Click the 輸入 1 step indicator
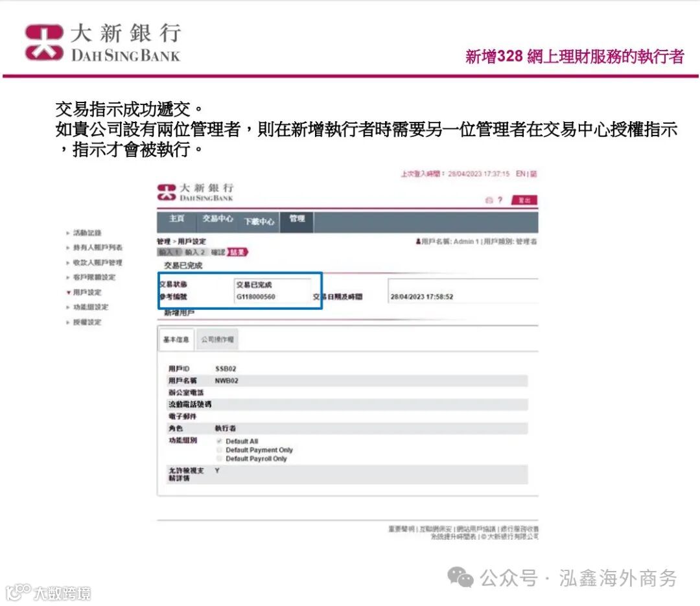The height and width of the screenshot is (606, 700). point(169,252)
